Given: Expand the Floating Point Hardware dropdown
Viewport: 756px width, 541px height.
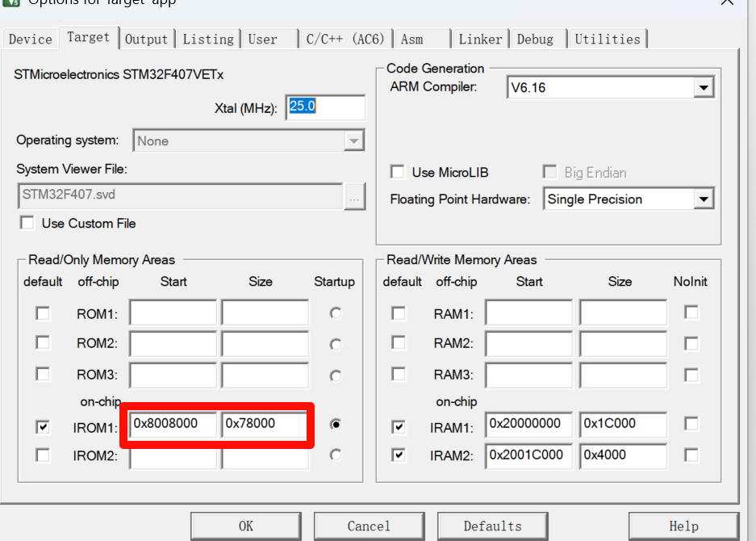Looking at the screenshot, I should (x=703, y=199).
